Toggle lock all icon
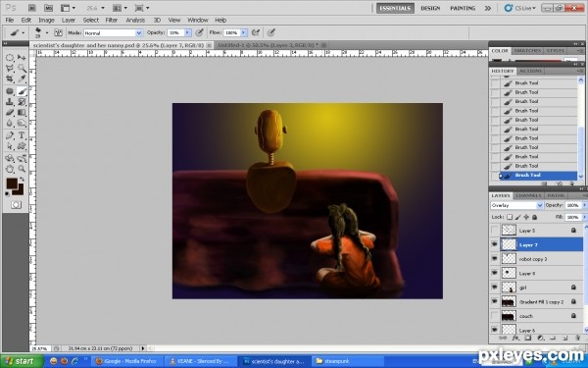 coord(535,217)
